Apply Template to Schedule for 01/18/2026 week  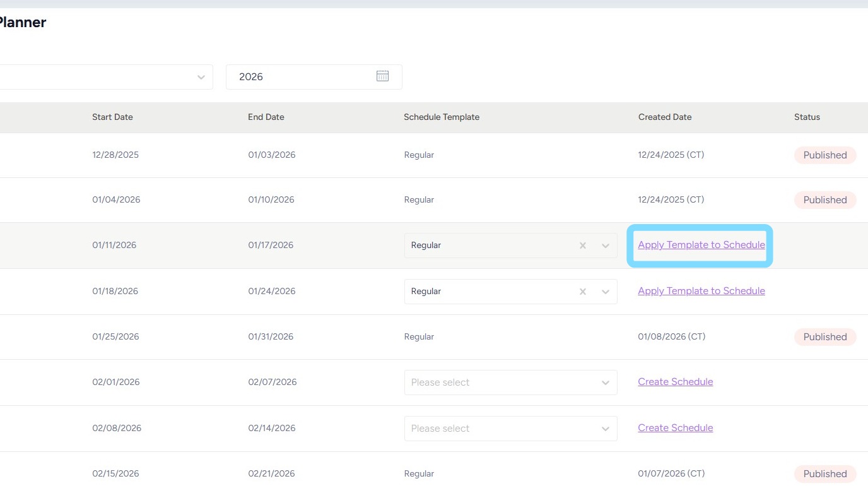coord(701,291)
